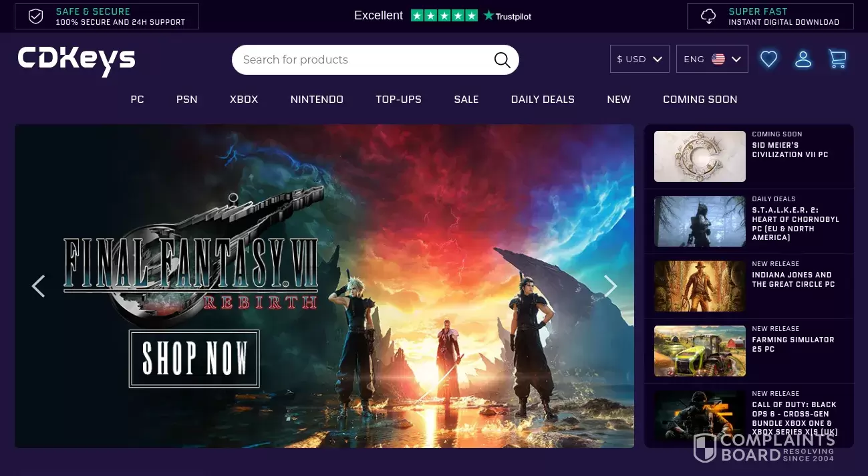This screenshot has width=868, height=476.
Task: Click the Civilization VII thumbnail image
Action: [x=700, y=156]
